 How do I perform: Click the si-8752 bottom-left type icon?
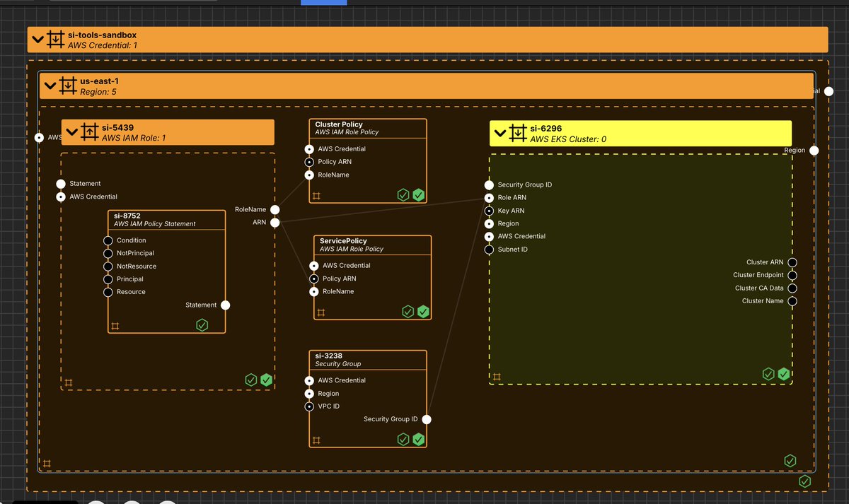(115, 326)
